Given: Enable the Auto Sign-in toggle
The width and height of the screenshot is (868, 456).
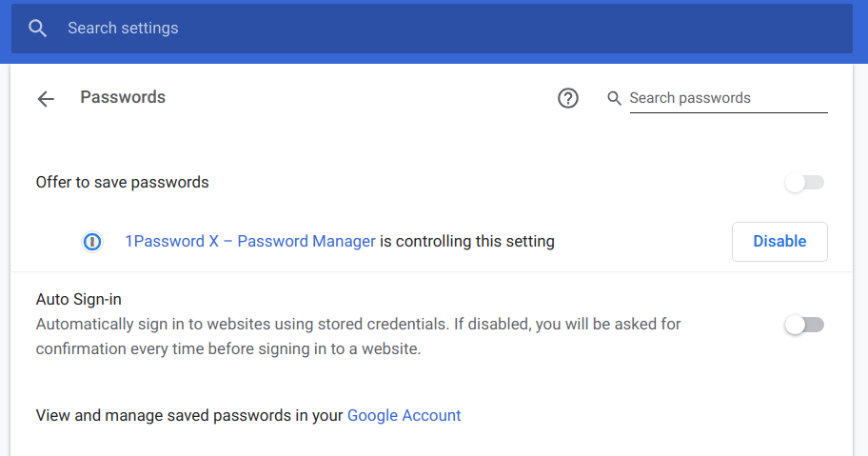Looking at the screenshot, I should 804,326.
